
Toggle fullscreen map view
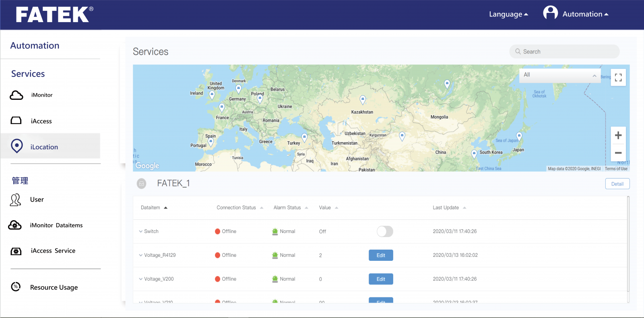click(618, 77)
